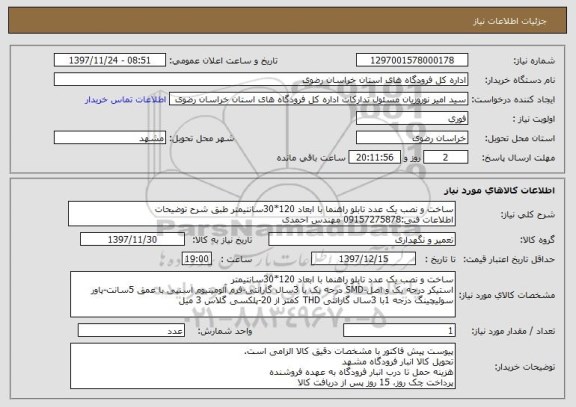This screenshot has width=576, height=407.
Task: Click the مشخصات کالای مورد نیاز text area
Action: [x=263, y=295]
